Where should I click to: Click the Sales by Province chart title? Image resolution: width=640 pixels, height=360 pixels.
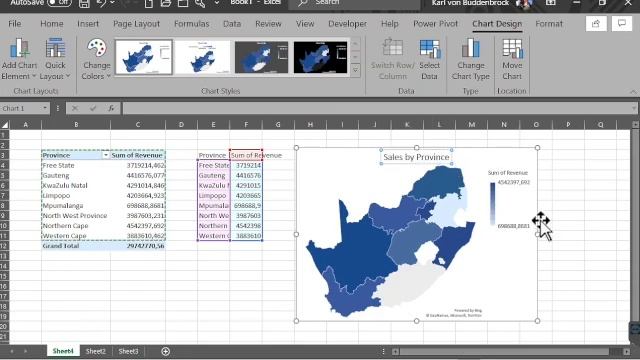coord(416,157)
